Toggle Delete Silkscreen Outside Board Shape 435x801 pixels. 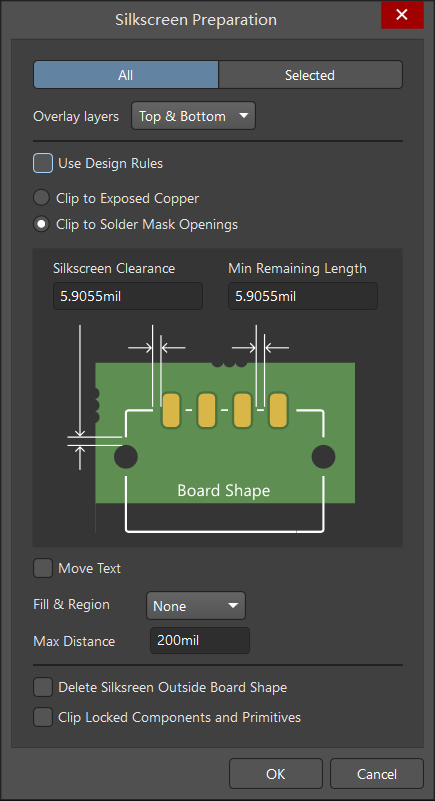pos(43,687)
